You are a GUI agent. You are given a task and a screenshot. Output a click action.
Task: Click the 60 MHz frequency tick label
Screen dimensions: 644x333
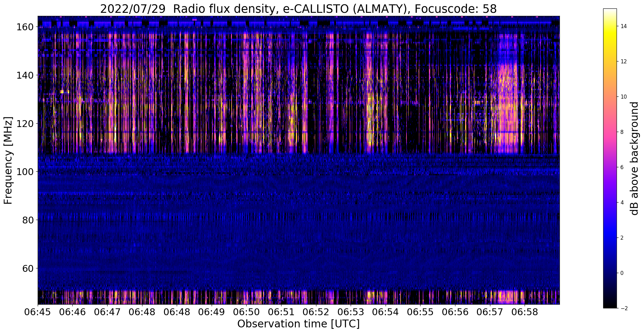28,268
